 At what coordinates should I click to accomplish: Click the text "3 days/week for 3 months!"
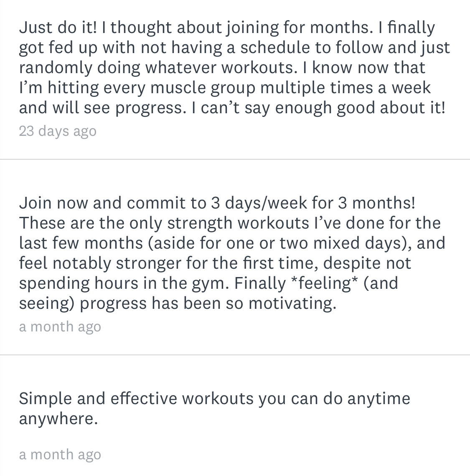tap(313, 203)
